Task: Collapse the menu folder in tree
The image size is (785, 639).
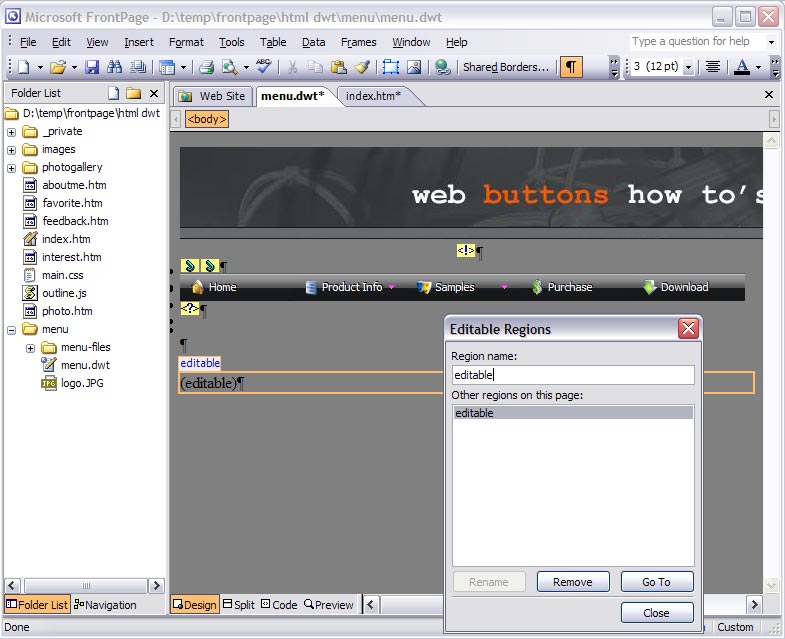Action: coord(12,329)
